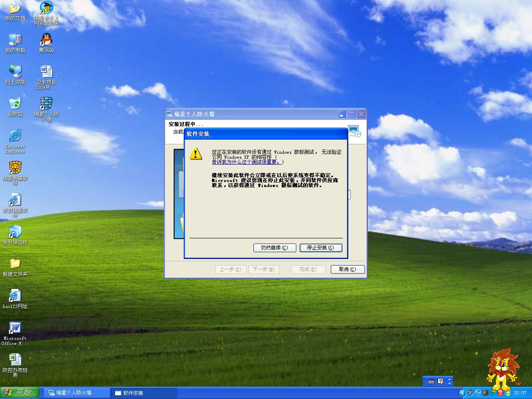Click the help question mark on language bar
The height and width of the screenshot is (399, 532).
[441, 381]
